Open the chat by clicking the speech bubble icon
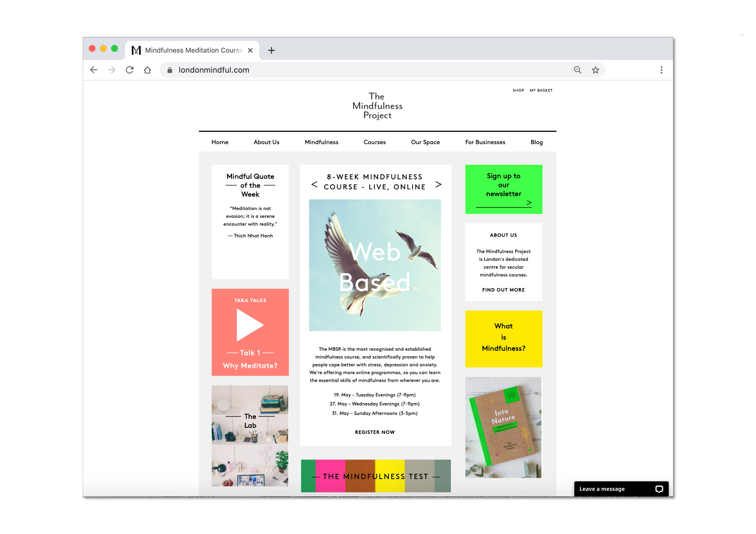This screenshot has width=756, height=534. coord(659,489)
